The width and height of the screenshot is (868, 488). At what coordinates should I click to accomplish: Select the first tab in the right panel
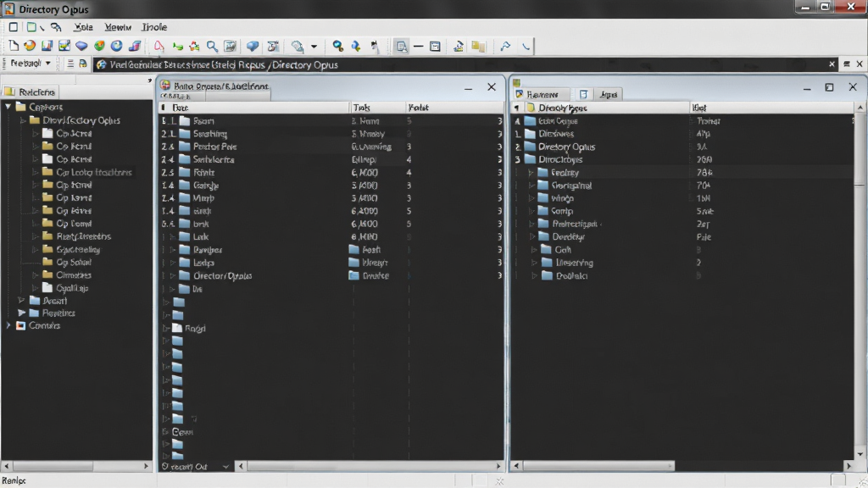tap(540, 94)
